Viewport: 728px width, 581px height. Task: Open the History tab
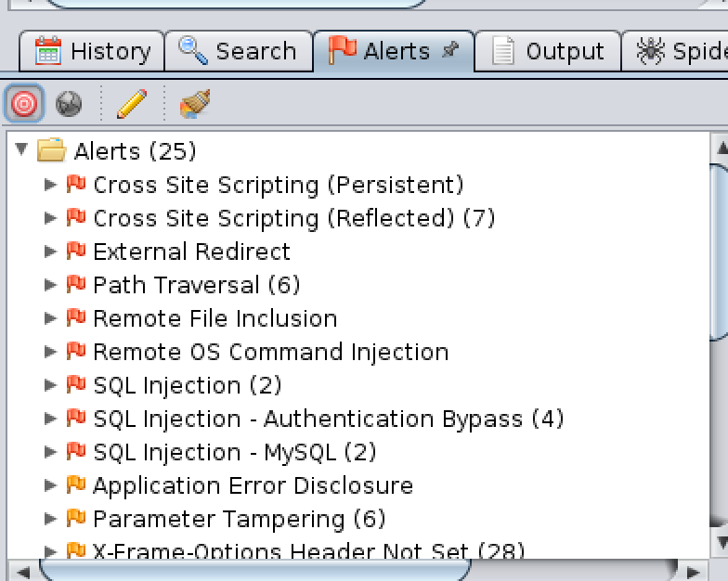92,51
